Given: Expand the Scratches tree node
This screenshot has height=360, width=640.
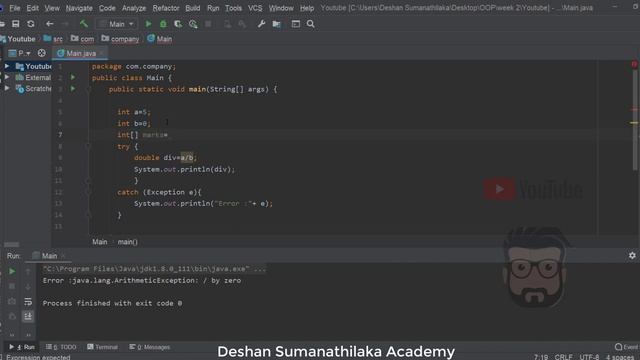Looking at the screenshot, I should (7, 88).
